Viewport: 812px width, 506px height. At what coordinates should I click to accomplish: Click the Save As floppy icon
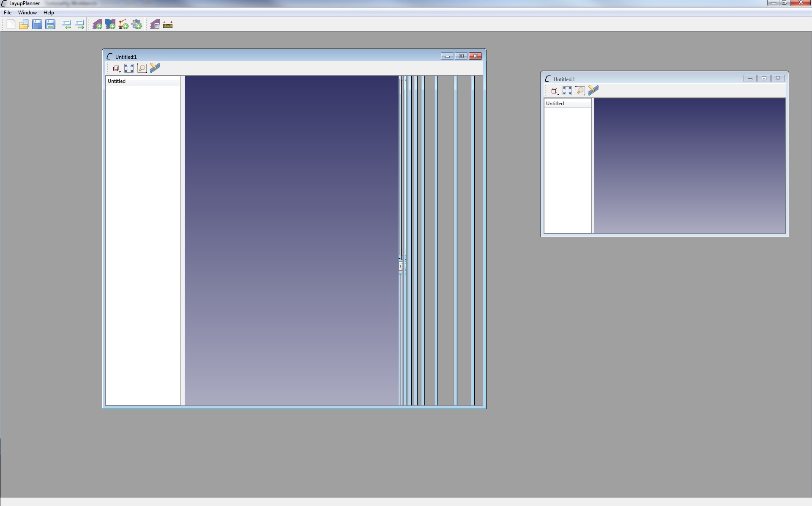tap(50, 25)
